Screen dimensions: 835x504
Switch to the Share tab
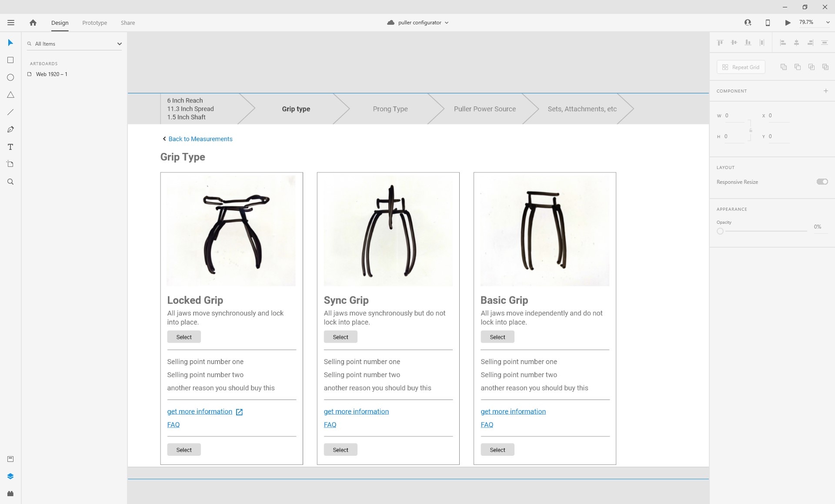click(x=128, y=23)
